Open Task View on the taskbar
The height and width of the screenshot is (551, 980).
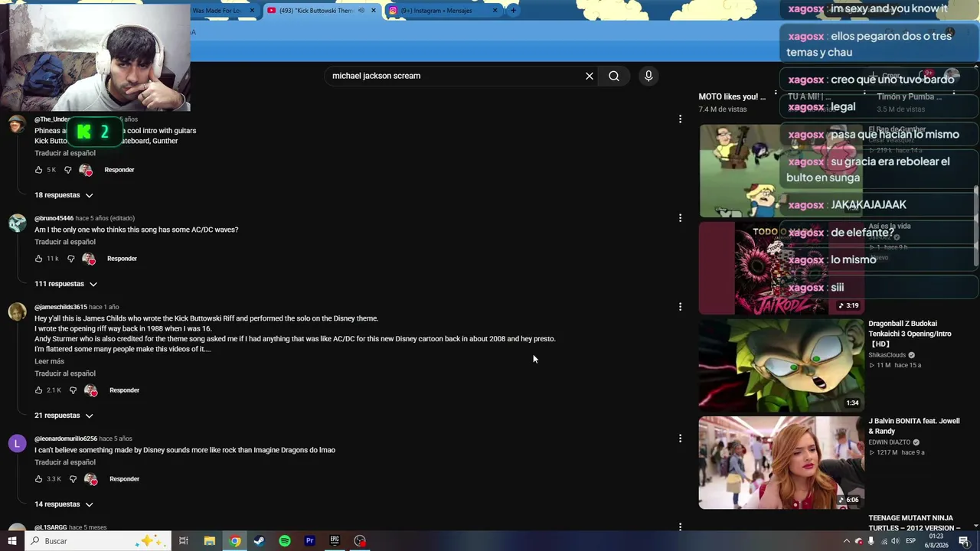[x=184, y=541]
